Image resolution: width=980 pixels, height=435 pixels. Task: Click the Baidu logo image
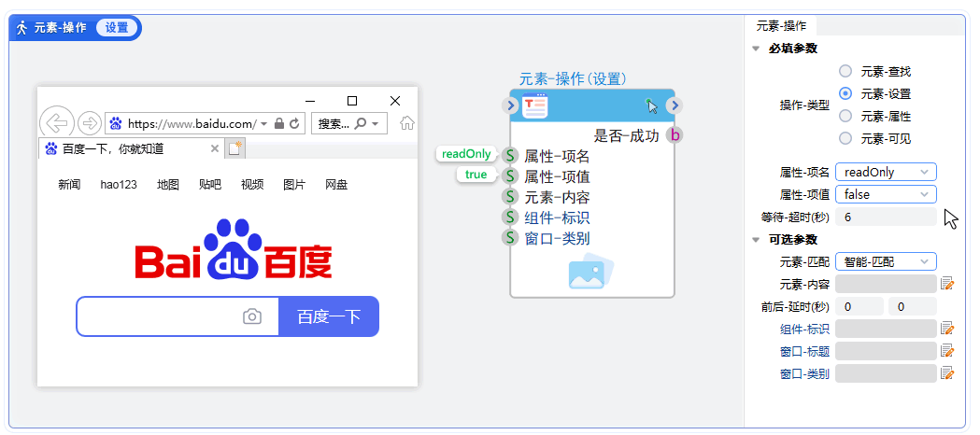click(x=234, y=249)
